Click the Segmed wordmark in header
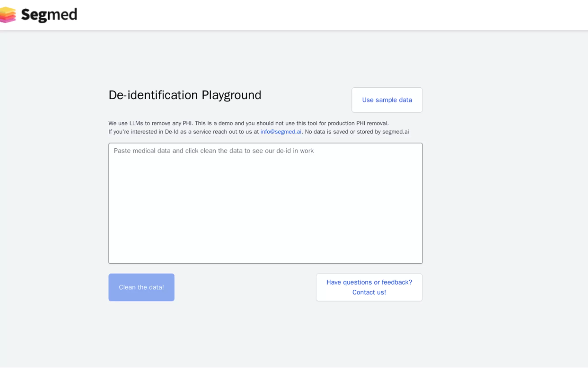 click(x=49, y=15)
